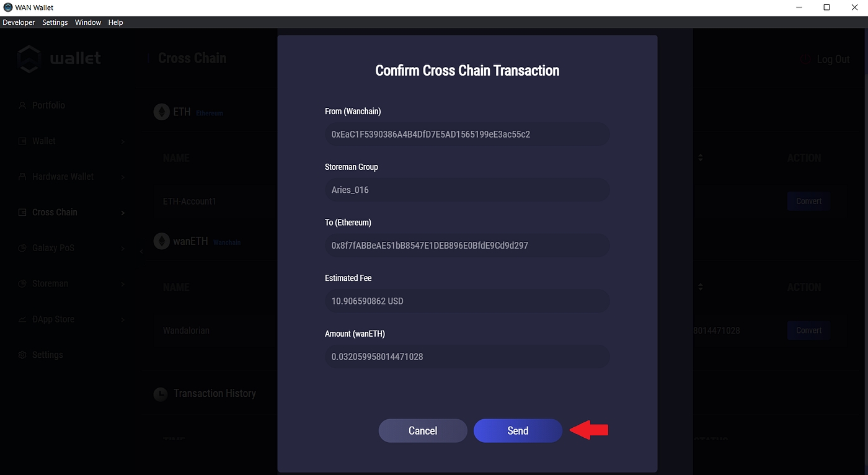Expand the Galaxy PoS submenu arrow
This screenshot has width=868, height=475.
point(123,248)
